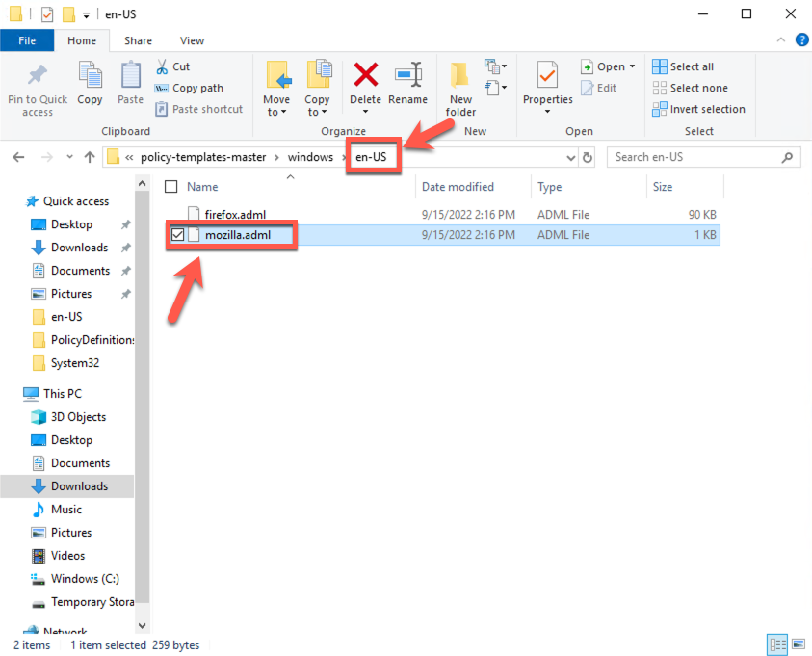Screen dimensions: 812x656
Task: Uncheck the mozilla.adml checkbox
Action: point(177,235)
